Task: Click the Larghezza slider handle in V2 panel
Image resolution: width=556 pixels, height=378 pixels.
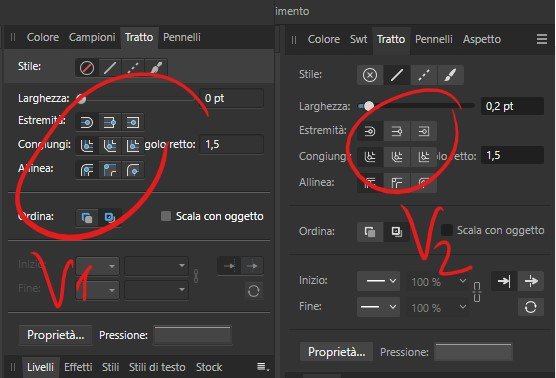Action: 369,106
